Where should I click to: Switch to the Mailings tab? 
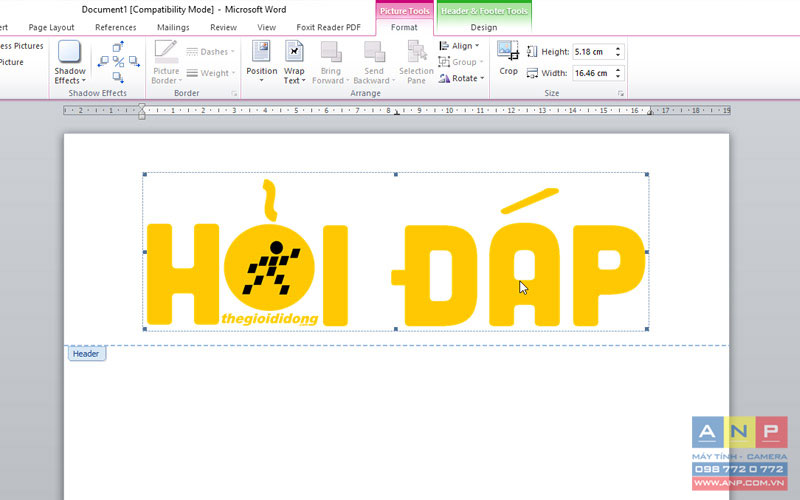click(x=173, y=27)
